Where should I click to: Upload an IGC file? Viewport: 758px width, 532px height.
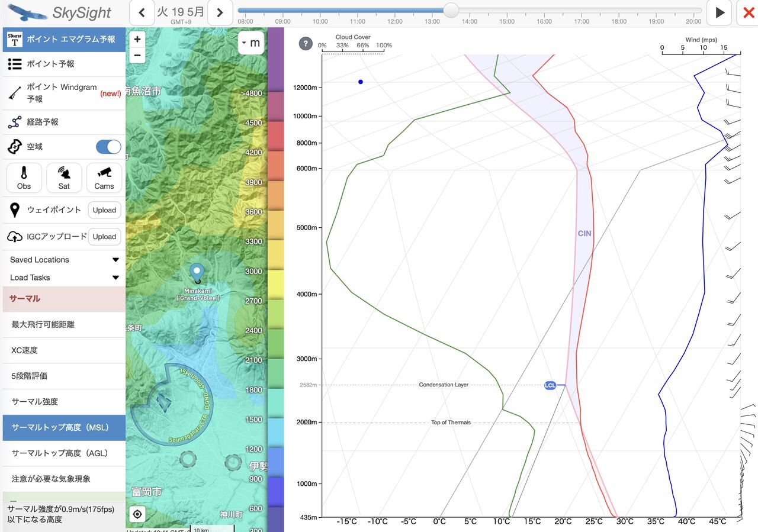click(x=104, y=237)
